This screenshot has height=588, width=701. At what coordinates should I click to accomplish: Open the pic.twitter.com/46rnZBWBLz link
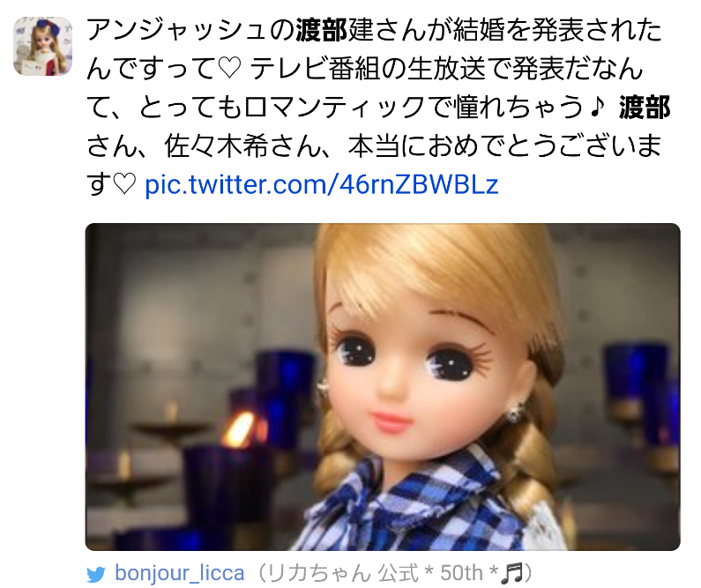coord(322,184)
